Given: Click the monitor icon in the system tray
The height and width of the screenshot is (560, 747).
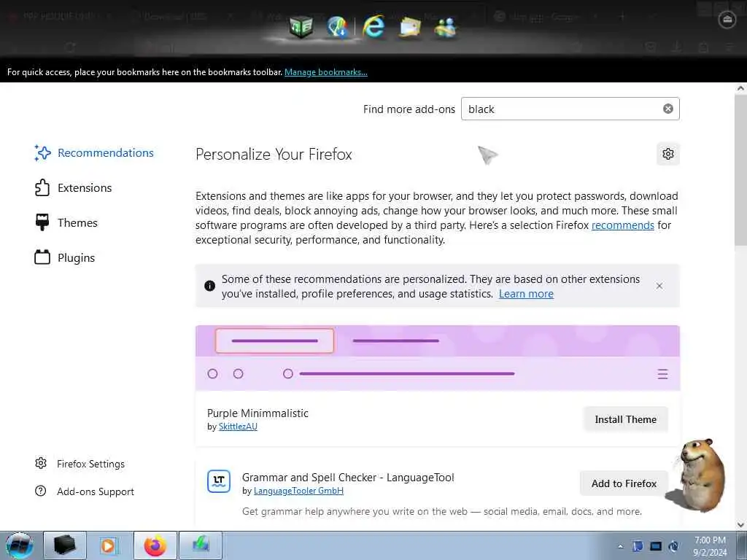Looking at the screenshot, I should coord(656,546).
